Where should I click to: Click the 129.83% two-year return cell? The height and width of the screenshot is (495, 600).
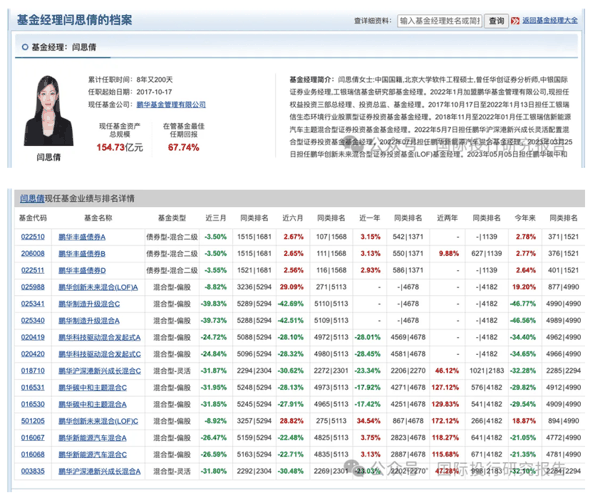click(445, 404)
